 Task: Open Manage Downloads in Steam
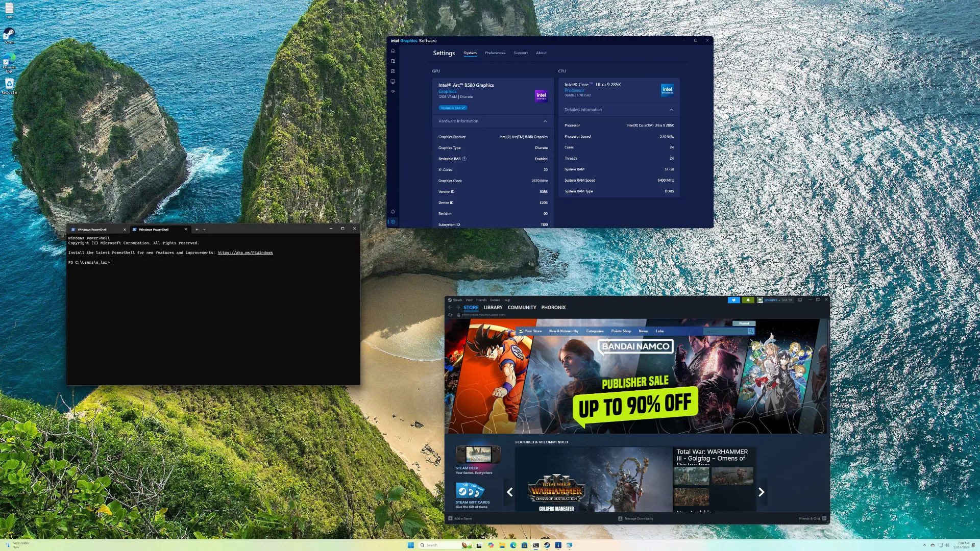pos(635,518)
